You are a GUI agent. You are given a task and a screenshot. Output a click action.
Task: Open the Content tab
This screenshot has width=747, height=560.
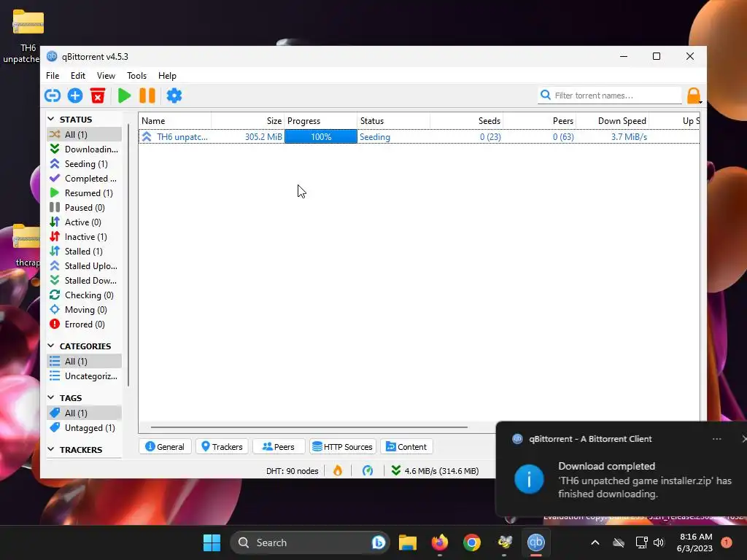point(406,447)
